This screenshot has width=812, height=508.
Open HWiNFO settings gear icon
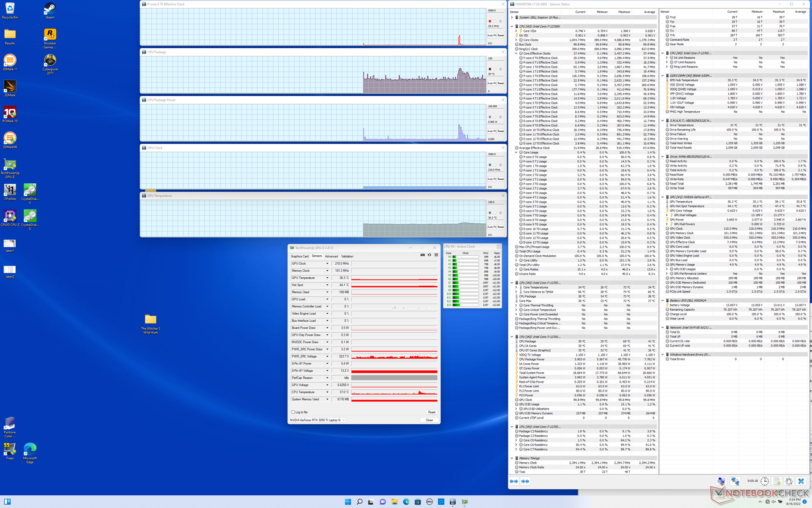[789, 481]
